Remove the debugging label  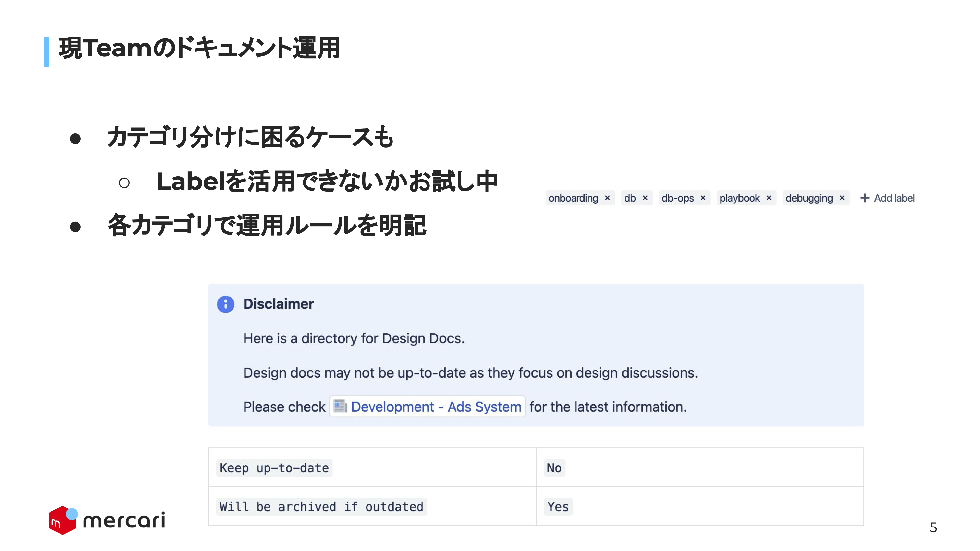coord(842,198)
